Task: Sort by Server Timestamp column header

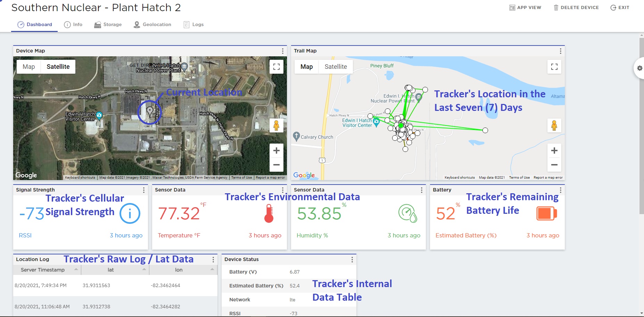Action: 43,270
